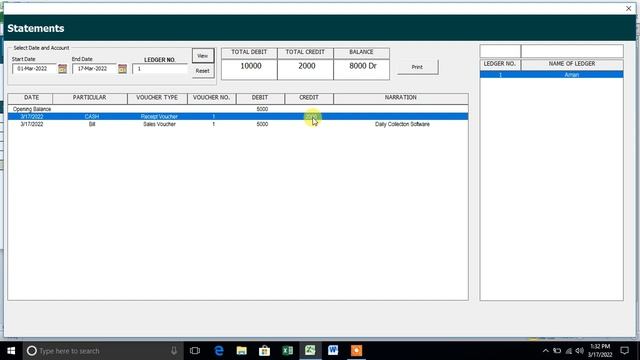This screenshot has width=640, height=360.
Task: Click the Sales Voucher row debit 5000
Action: 262,124
